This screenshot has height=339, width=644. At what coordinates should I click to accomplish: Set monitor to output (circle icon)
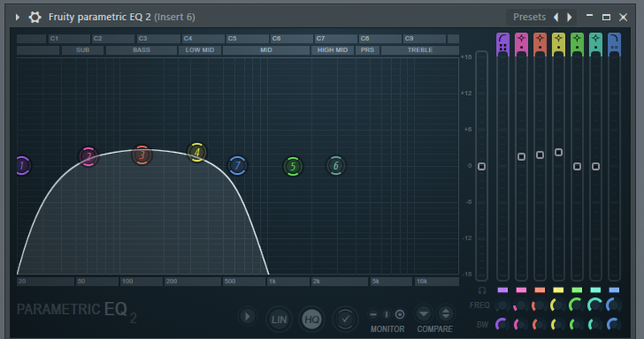pos(399,315)
